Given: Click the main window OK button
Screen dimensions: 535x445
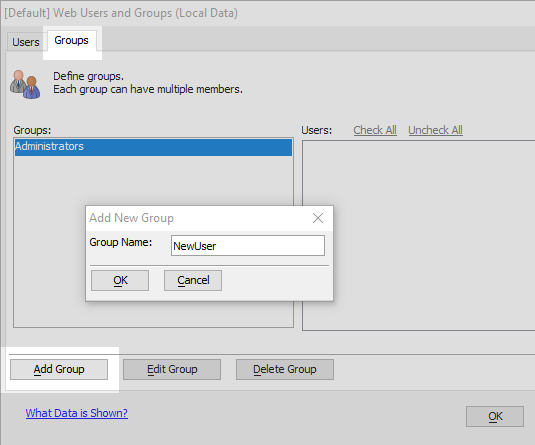Looking at the screenshot, I should (x=495, y=416).
